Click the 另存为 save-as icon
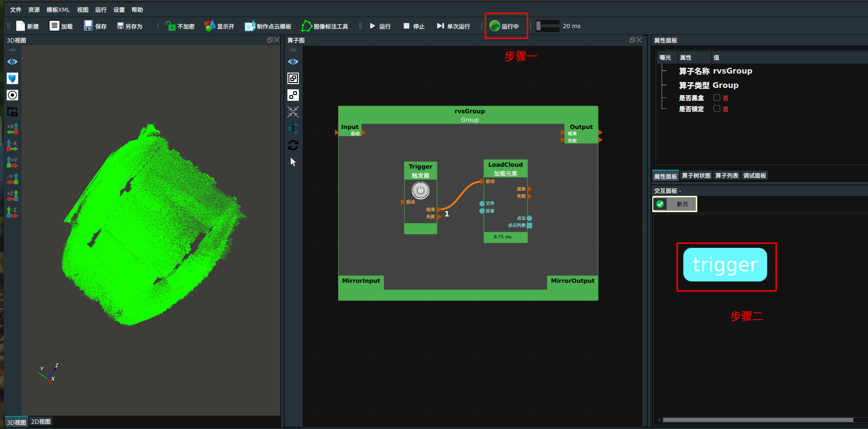This screenshot has width=868, height=429. coord(121,26)
